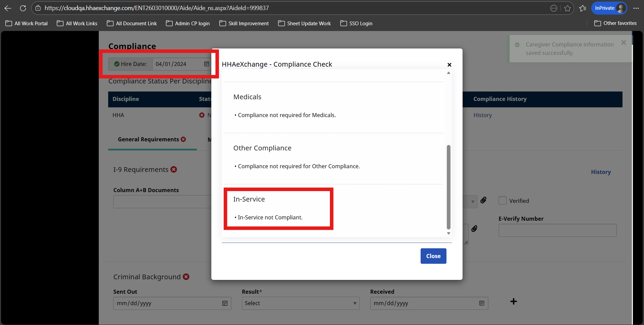Open the Received date calendar picker
Image resolution: width=644 pixels, height=325 pixels.
(481, 303)
